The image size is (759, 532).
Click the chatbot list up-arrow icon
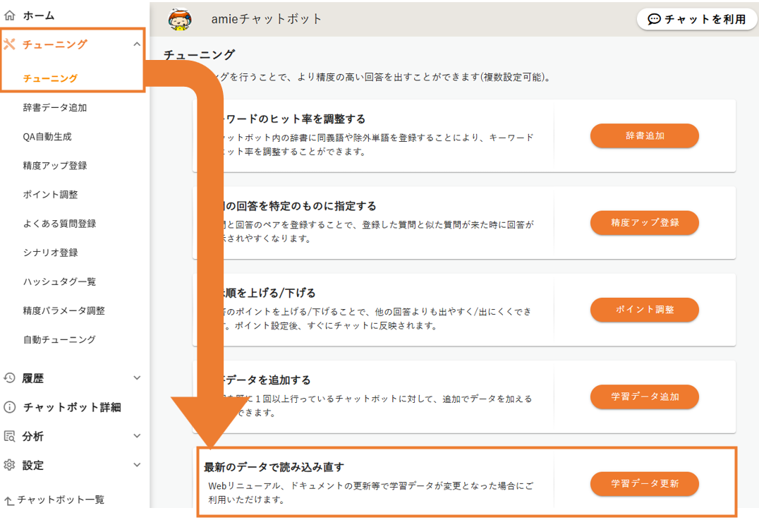pyautogui.click(x=9, y=500)
